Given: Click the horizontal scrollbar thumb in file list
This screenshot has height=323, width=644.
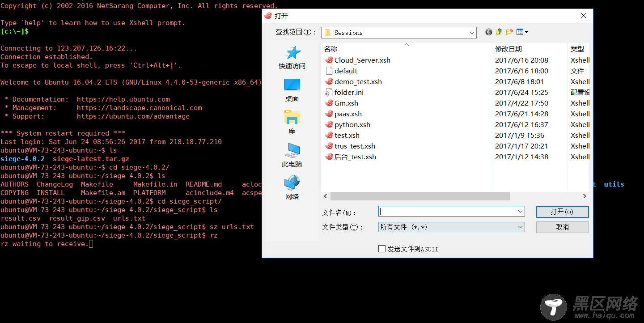Looking at the screenshot, I should click(x=420, y=196).
